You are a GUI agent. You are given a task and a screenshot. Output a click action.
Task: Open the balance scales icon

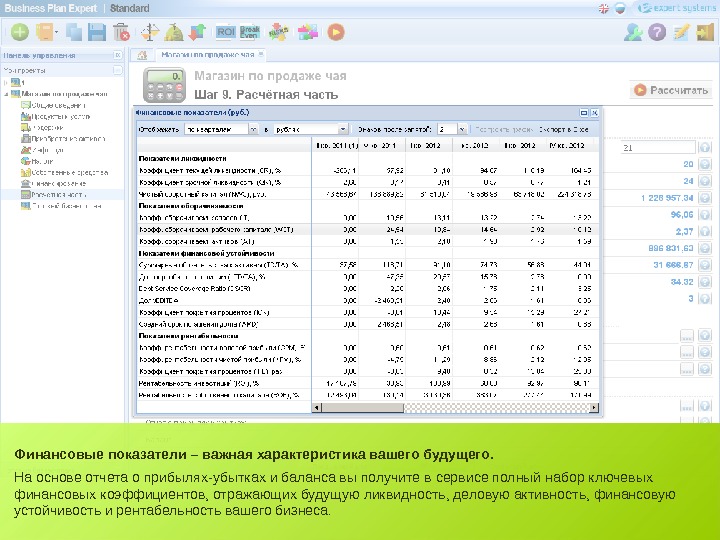150,32
